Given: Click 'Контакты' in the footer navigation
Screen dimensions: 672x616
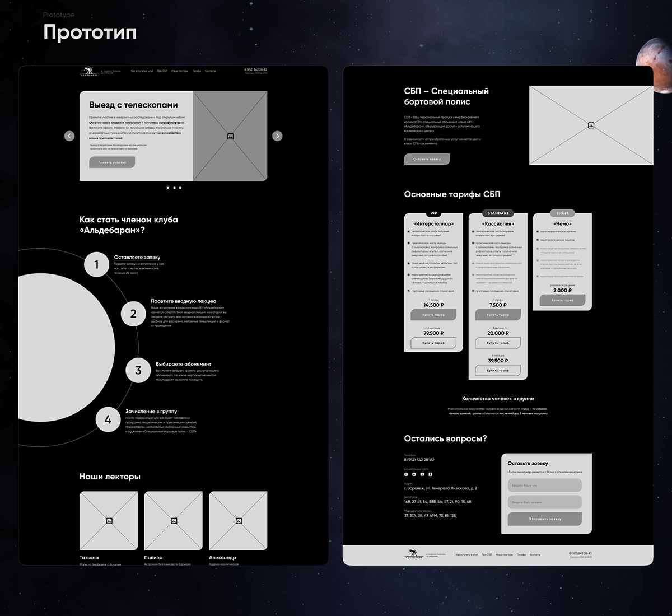Looking at the screenshot, I should [535, 554].
